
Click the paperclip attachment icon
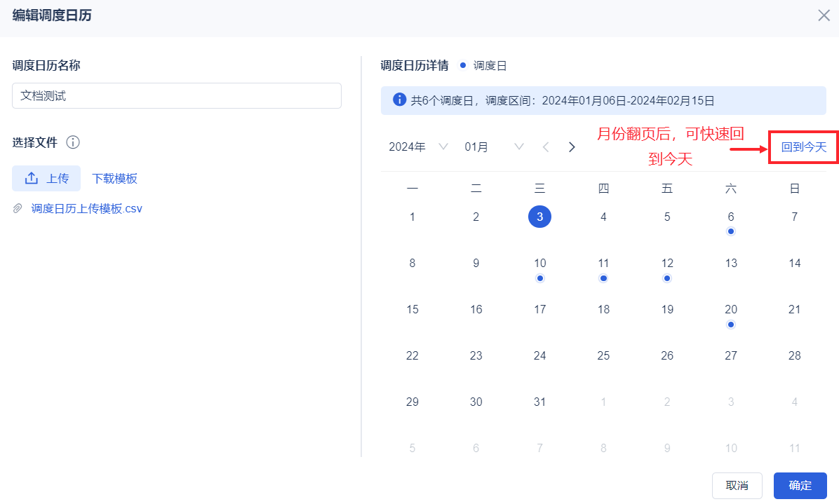18,209
